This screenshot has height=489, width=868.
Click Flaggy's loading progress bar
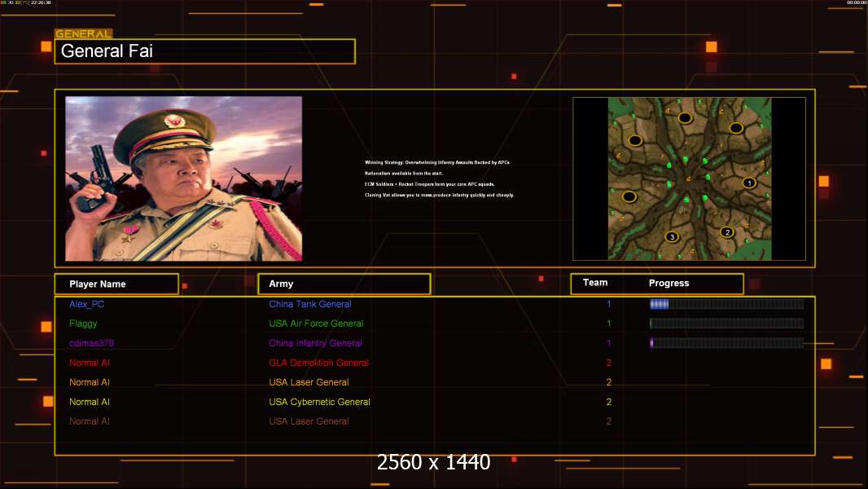[726, 324]
